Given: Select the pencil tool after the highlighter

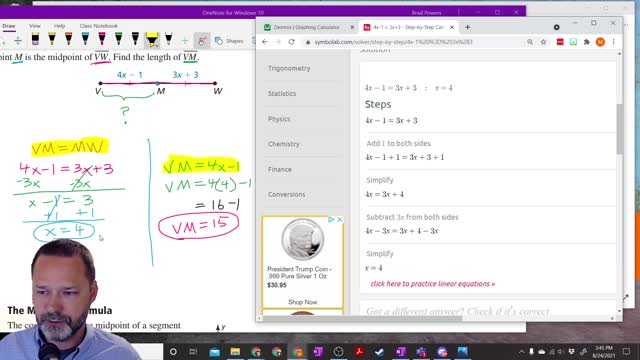Looking at the screenshot, I should point(169,39).
